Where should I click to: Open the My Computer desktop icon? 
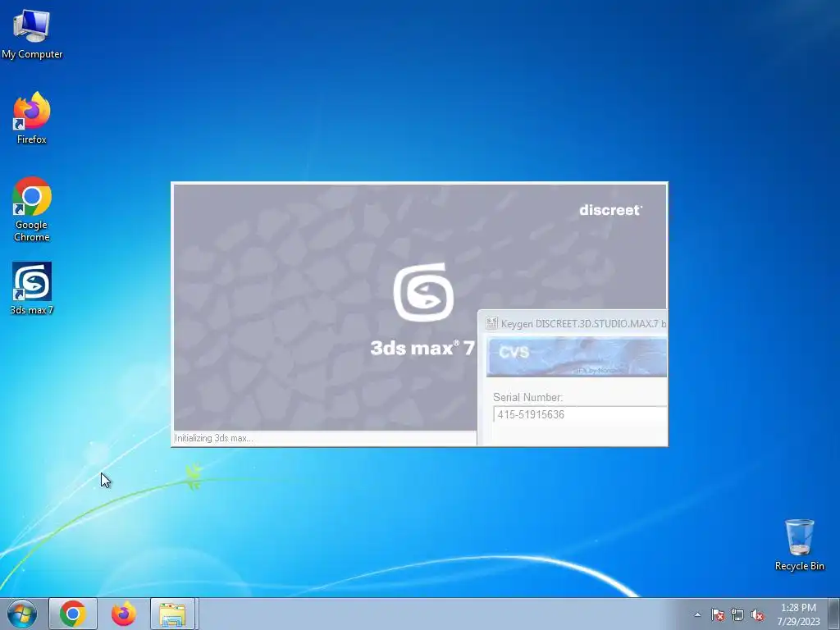[x=32, y=34]
